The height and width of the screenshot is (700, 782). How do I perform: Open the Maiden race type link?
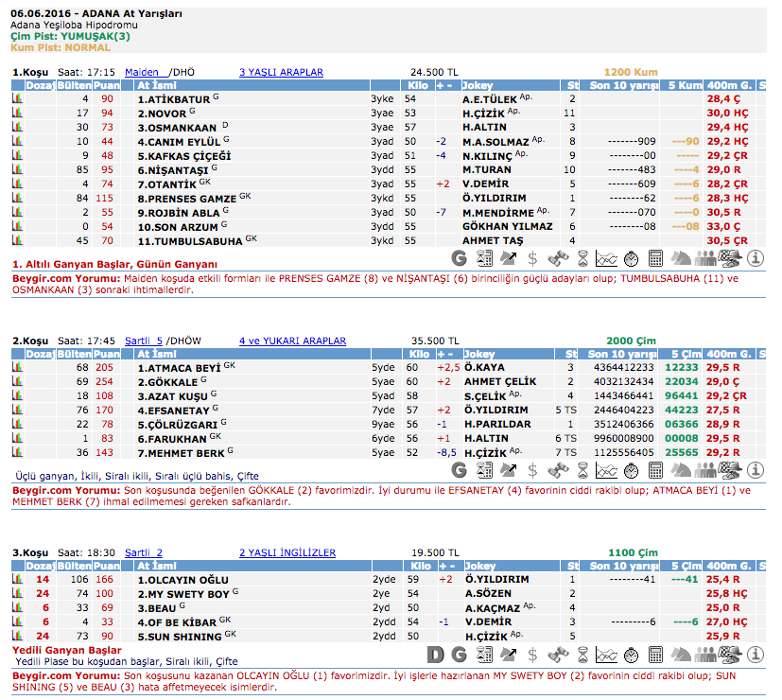point(142,72)
